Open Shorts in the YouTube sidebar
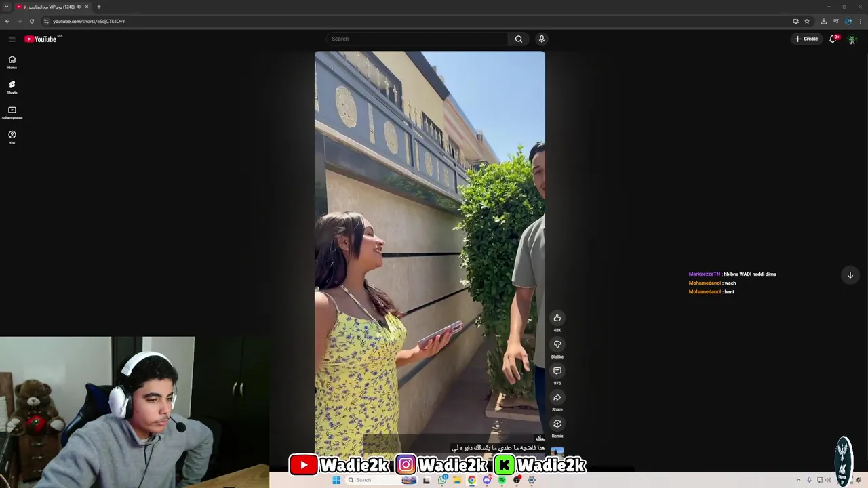Viewport: 868px width, 488px height. [x=12, y=87]
